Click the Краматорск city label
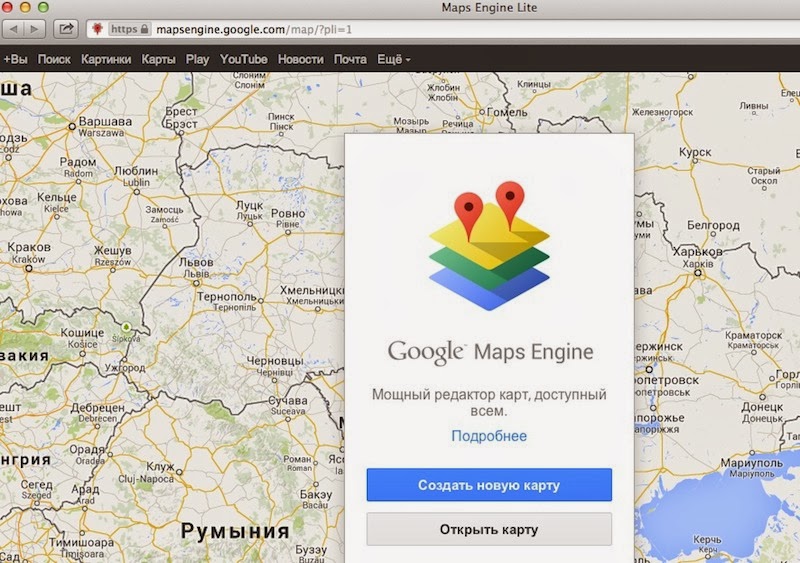The image size is (800, 563). [x=754, y=336]
